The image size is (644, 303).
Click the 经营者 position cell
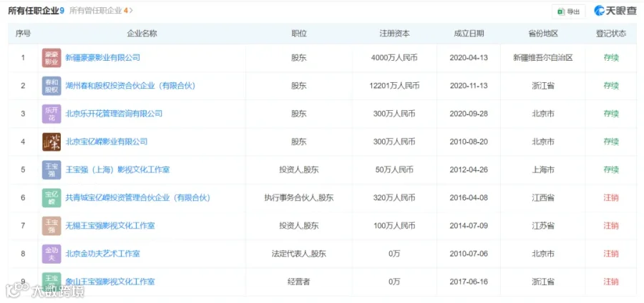[299, 282]
